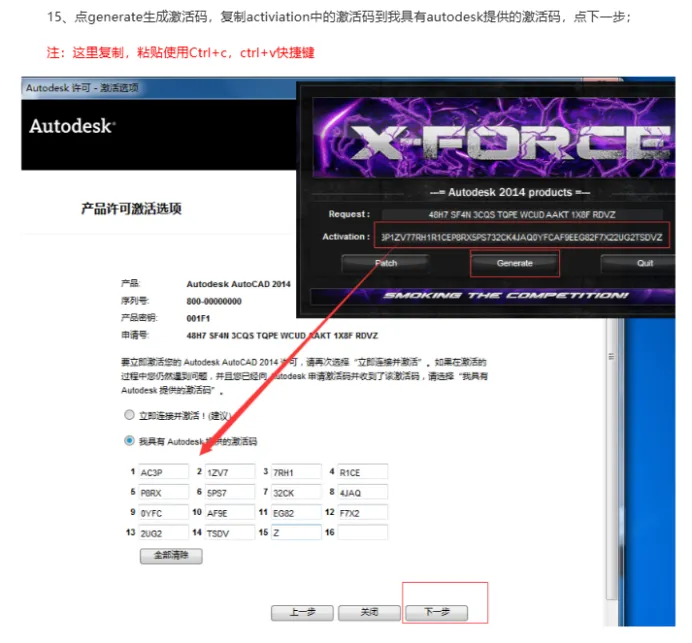Click the Autodesk 2014 products label
The width and height of the screenshot is (692, 643).
coord(510,192)
